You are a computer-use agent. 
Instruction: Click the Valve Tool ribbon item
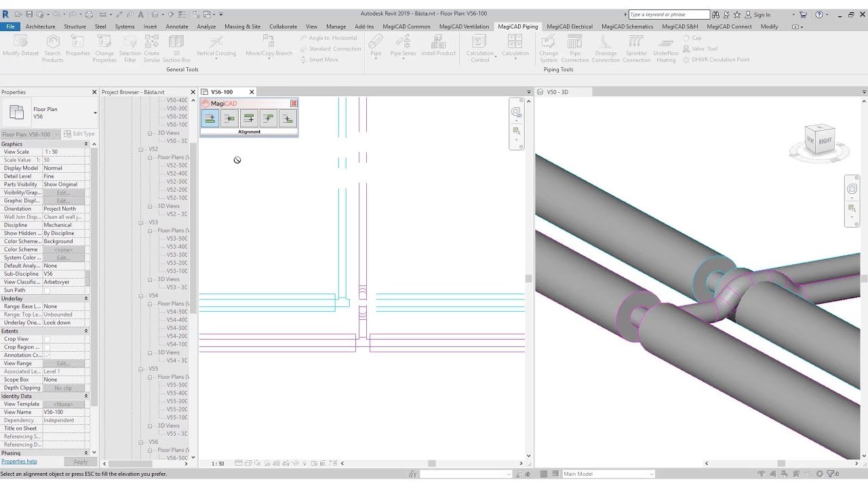coord(701,49)
